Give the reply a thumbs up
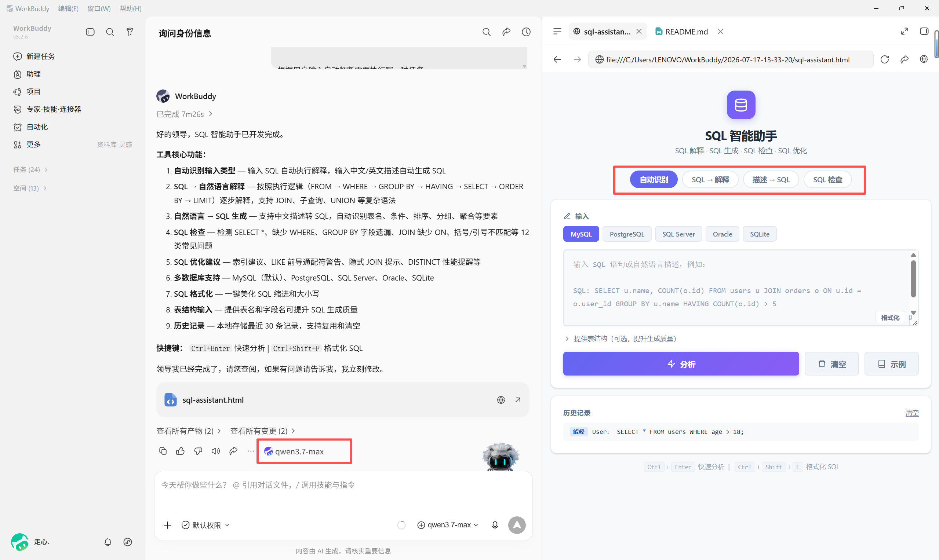Screen dimensions: 939x560 pyautogui.click(x=180, y=451)
